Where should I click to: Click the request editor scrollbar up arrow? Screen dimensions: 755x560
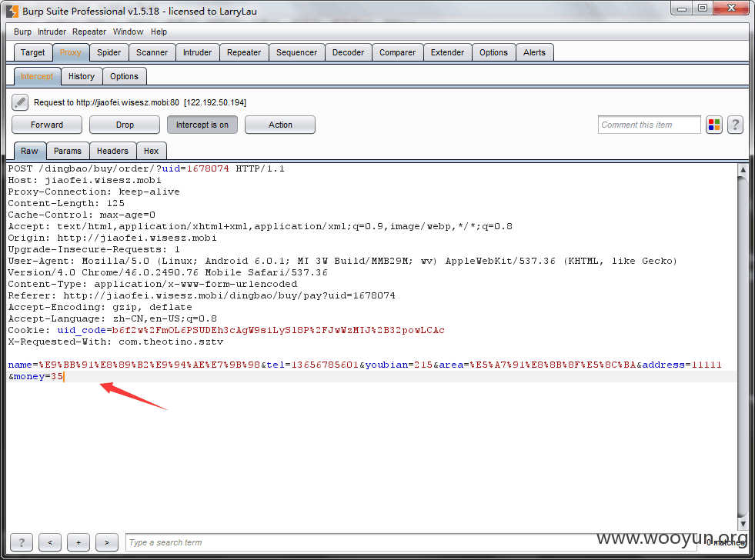click(743, 169)
